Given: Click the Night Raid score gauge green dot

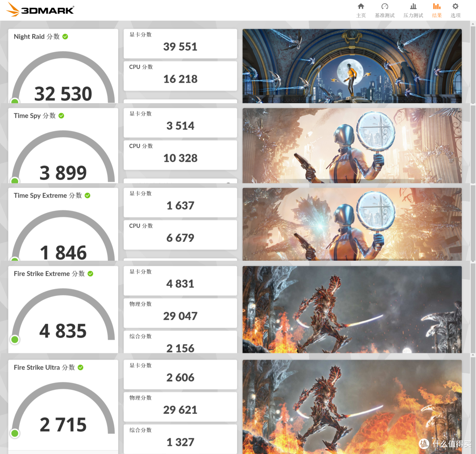Looking at the screenshot, I should [x=15, y=101].
